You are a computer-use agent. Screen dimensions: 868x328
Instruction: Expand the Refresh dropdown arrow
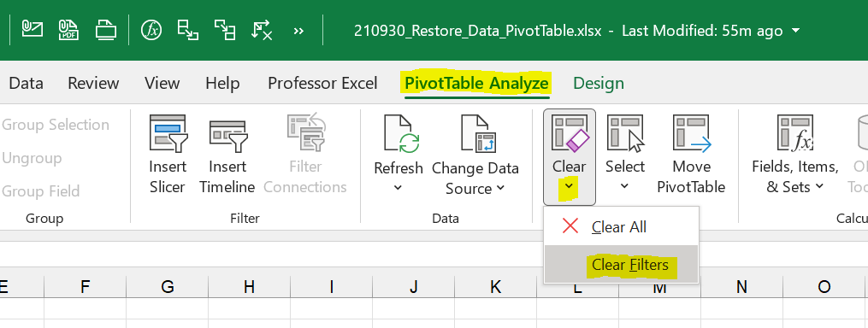tap(398, 188)
